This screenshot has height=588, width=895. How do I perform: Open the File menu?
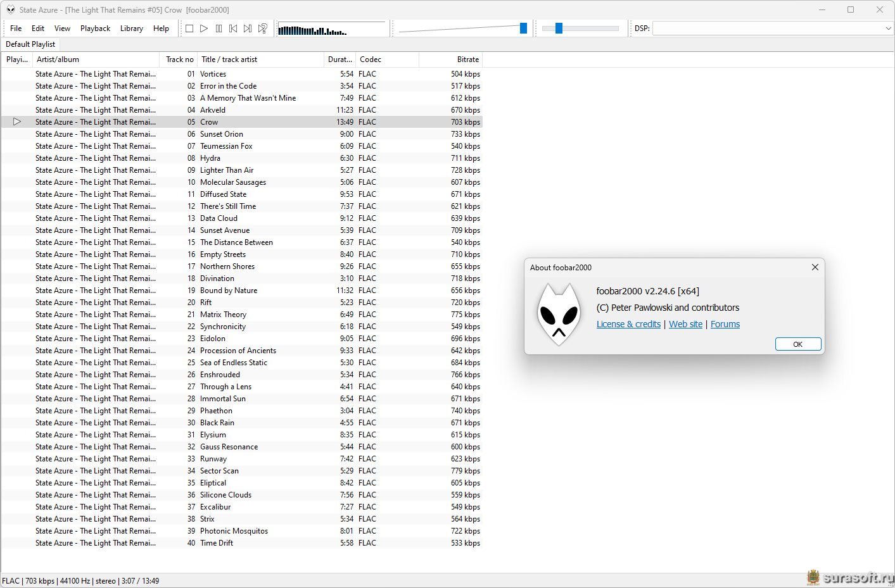click(x=16, y=28)
